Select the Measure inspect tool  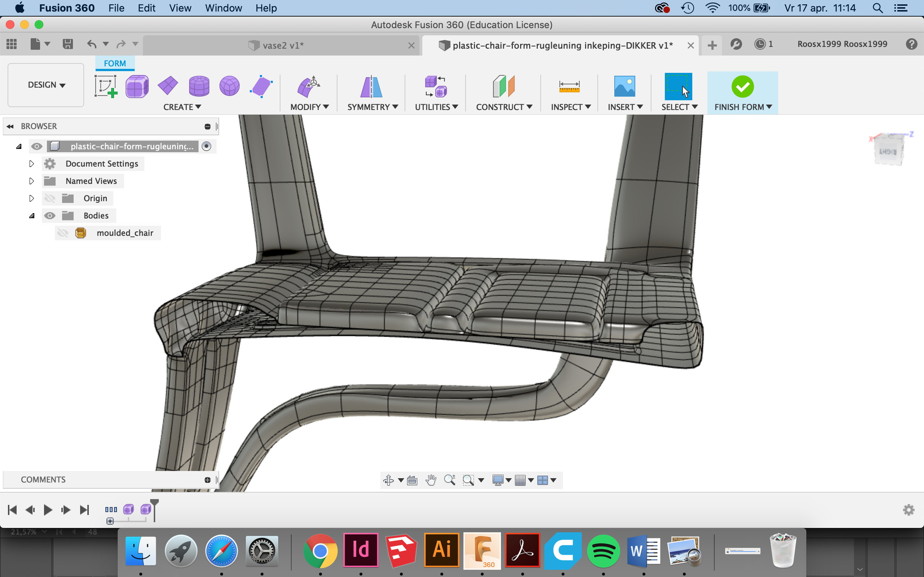coord(569,87)
